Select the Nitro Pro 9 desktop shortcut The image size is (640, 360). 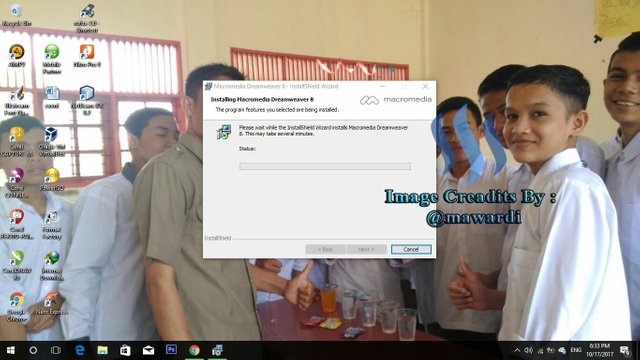(x=87, y=56)
